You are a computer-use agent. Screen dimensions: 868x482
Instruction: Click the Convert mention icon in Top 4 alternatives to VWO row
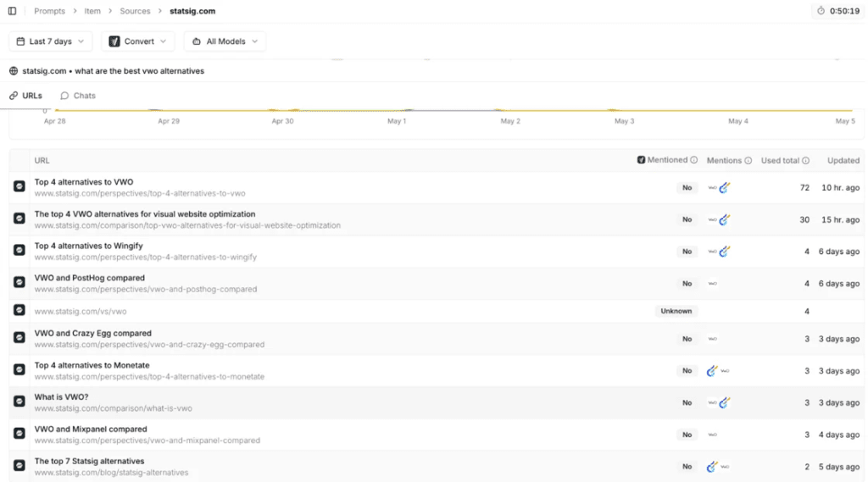725,187
